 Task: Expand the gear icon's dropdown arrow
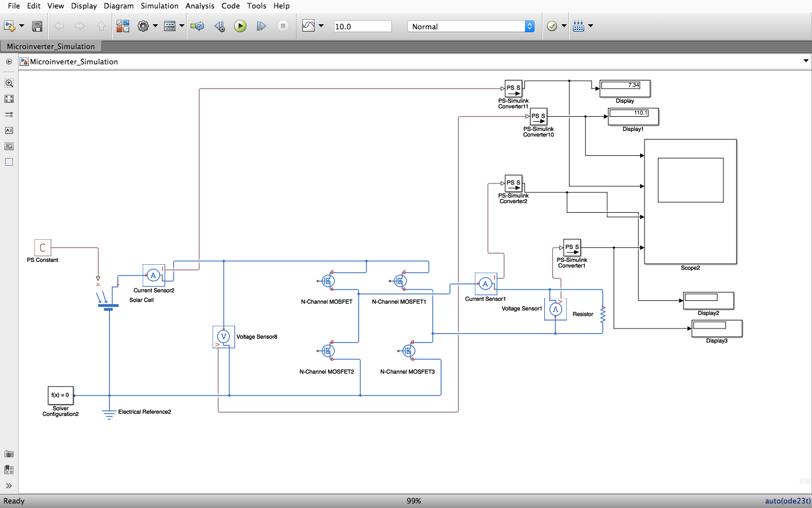coord(156,26)
